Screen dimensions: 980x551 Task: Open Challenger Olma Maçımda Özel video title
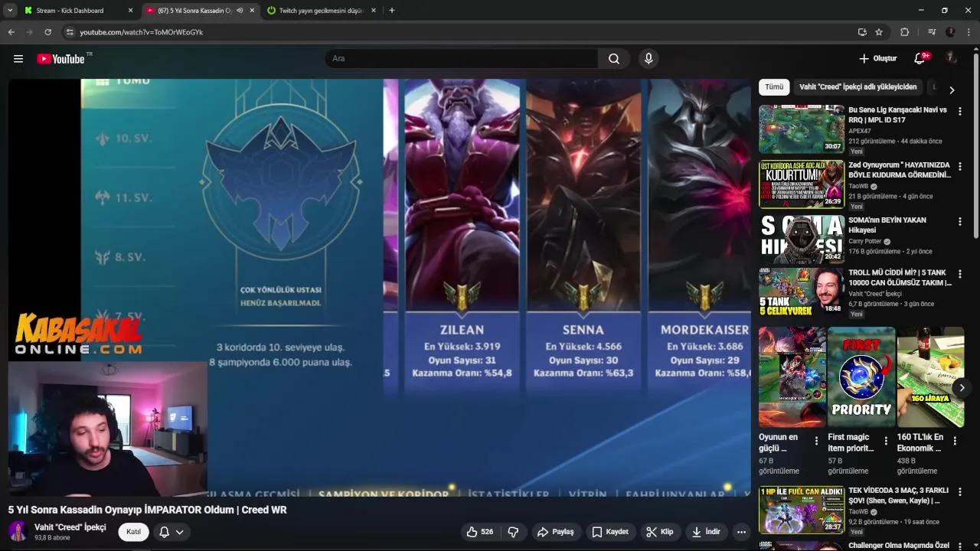tap(898, 546)
